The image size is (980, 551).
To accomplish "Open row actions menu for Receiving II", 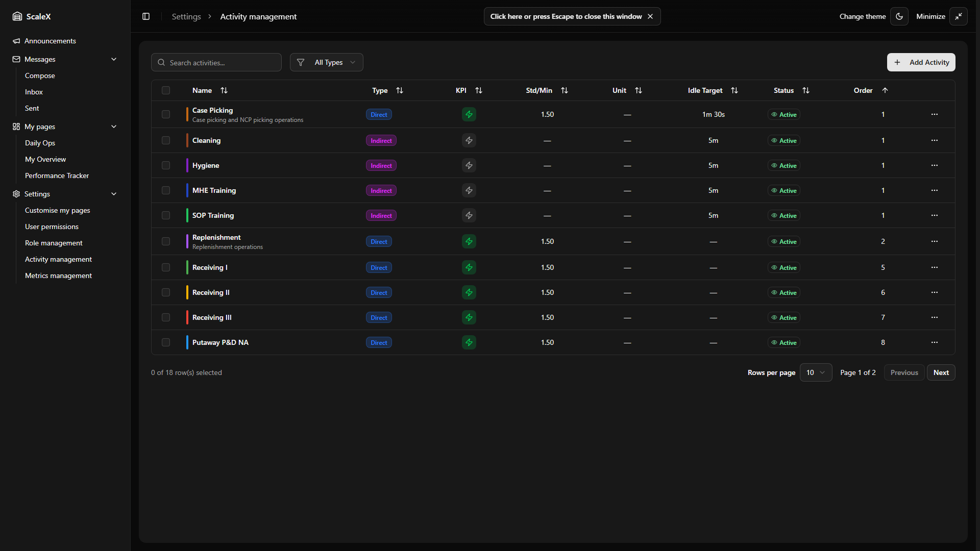I will click(x=934, y=292).
